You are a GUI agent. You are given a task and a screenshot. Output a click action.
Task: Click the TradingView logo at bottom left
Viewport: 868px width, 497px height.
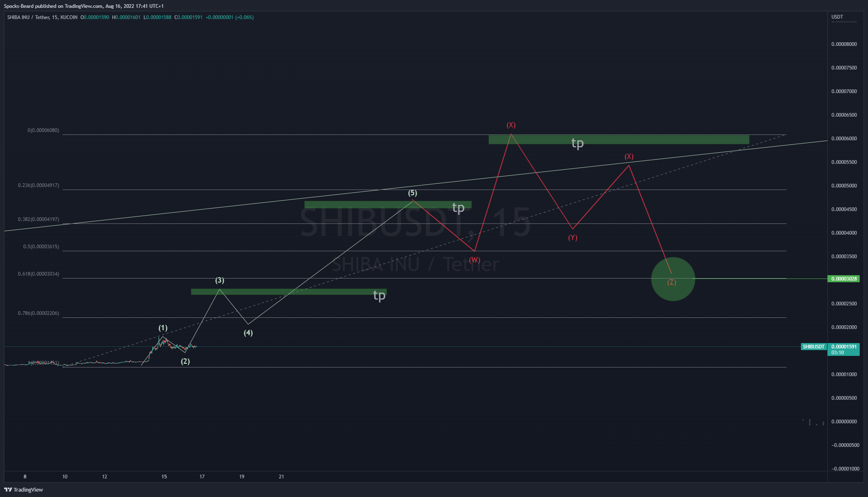[24, 490]
